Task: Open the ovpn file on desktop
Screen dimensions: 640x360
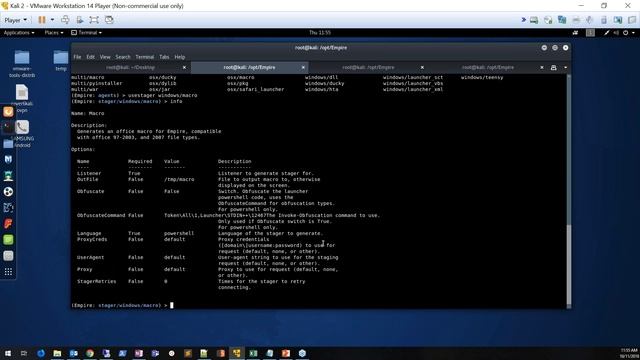Action: point(22,98)
